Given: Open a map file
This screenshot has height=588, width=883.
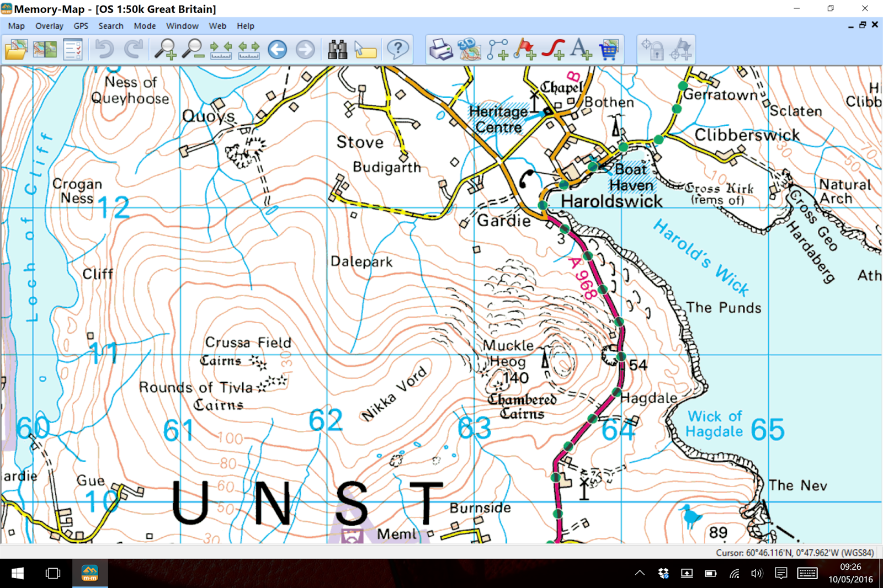Looking at the screenshot, I should tap(15, 49).
